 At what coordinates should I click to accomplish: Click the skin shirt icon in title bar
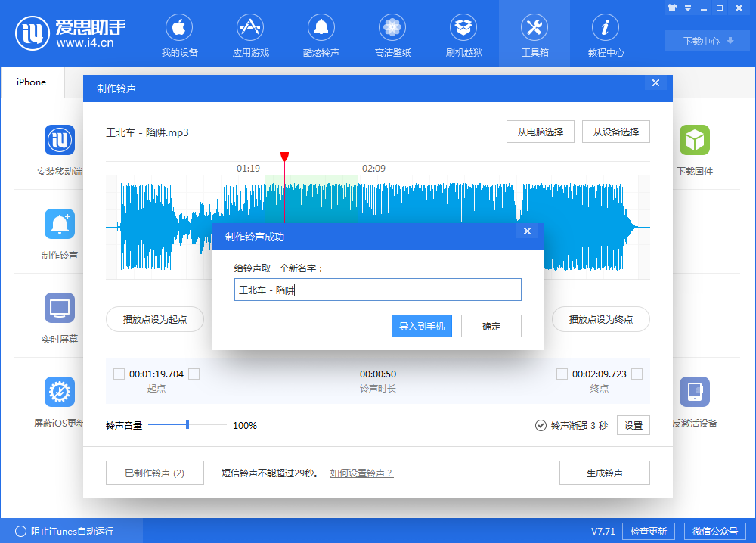tap(672, 8)
